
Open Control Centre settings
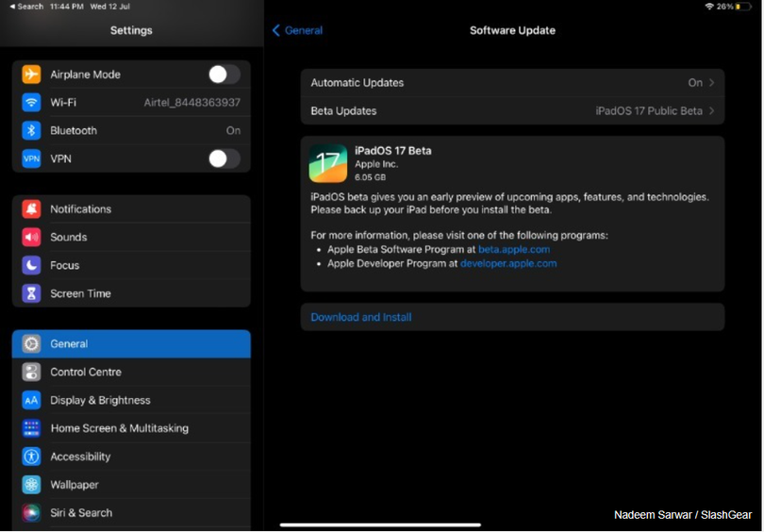[131, 373]
